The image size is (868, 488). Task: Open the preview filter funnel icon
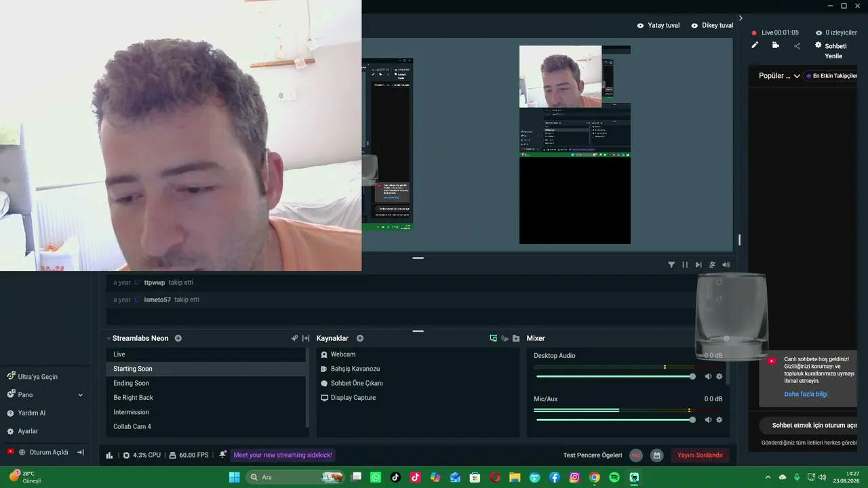671,265
